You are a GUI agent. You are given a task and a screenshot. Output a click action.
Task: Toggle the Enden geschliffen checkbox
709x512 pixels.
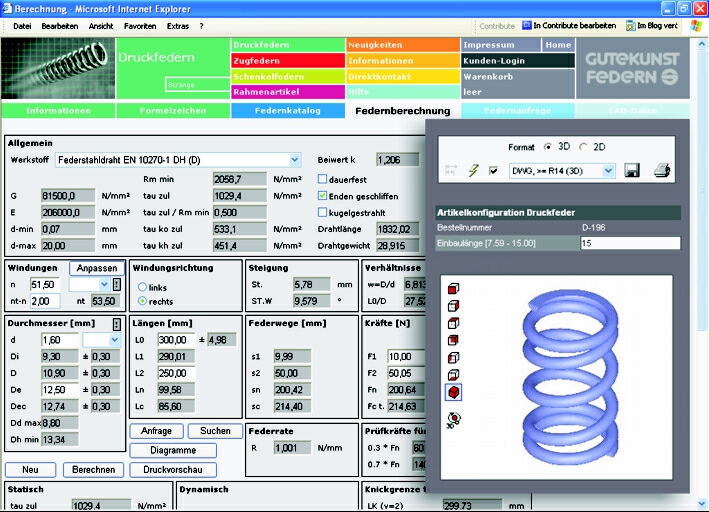tap(322, 196)
